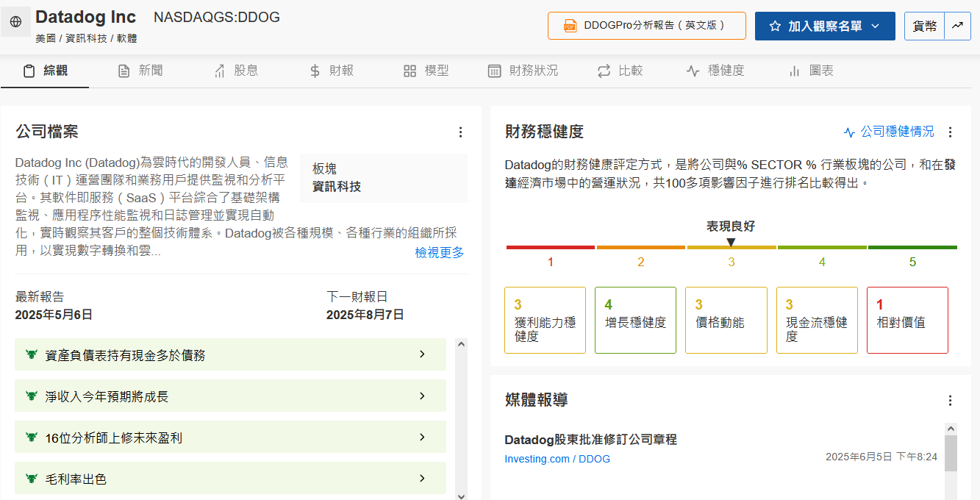Click the 美國 / 資訊科技 / 軟體 breadcrumb
The image size is (980, 500).
tap(86, 38)
